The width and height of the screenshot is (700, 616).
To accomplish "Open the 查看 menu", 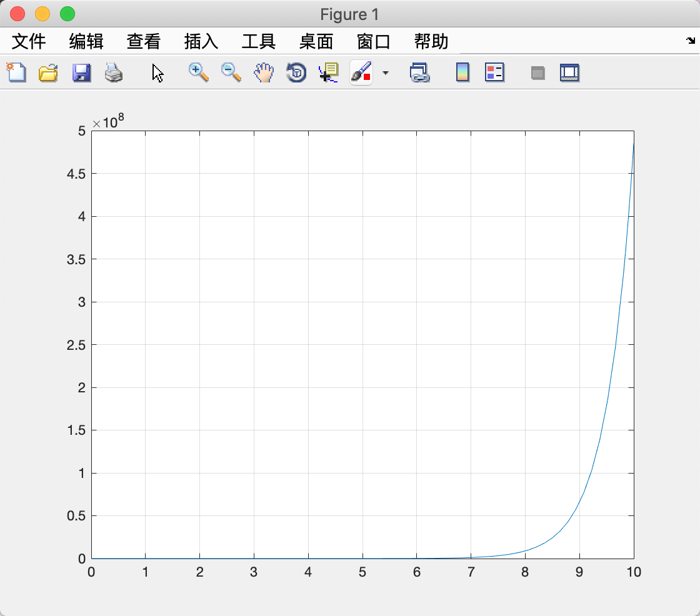I will click(x=143, y=41).
